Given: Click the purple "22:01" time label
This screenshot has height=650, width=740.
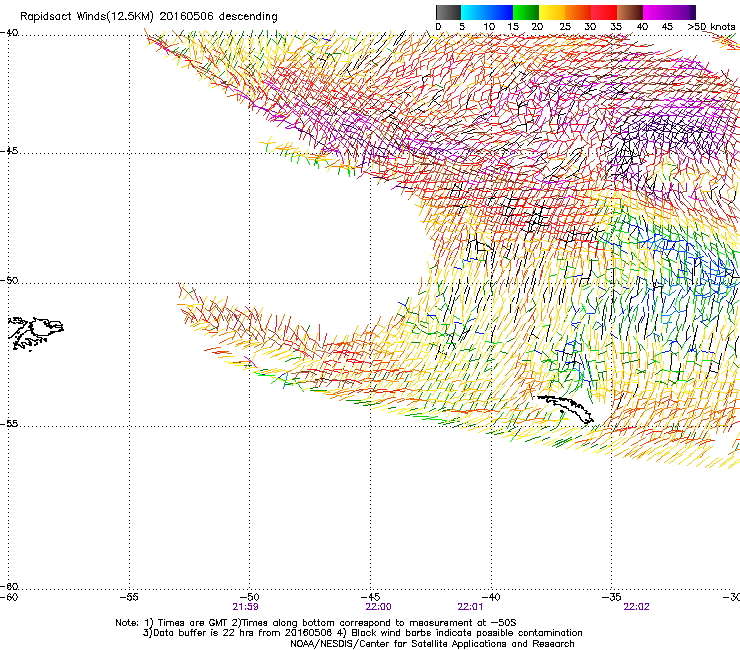Looking at the screenshot, I should (471, 607).
